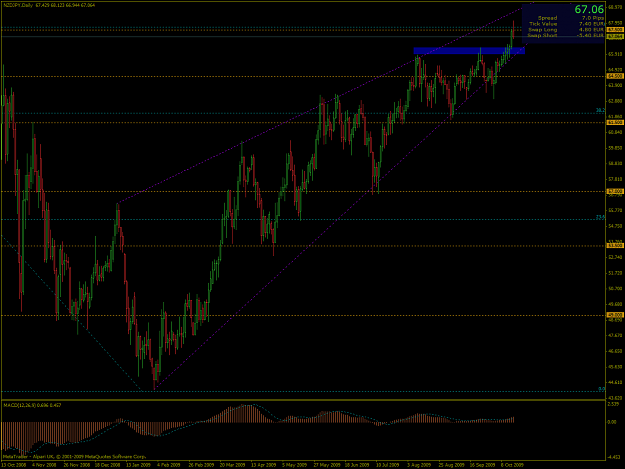Click the 50.700 price scale value
This screenshot has width=625, height=469.
click(x=615, y=288)
